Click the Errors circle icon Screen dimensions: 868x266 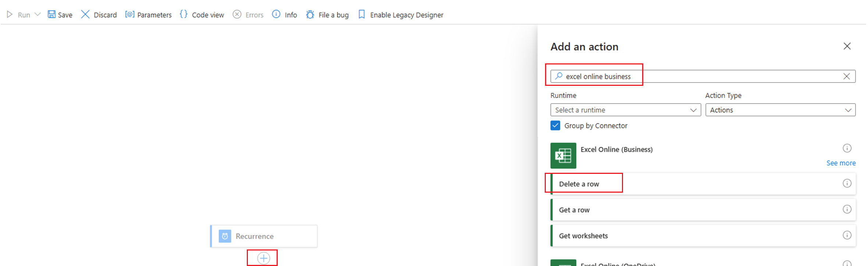point(237,14)
